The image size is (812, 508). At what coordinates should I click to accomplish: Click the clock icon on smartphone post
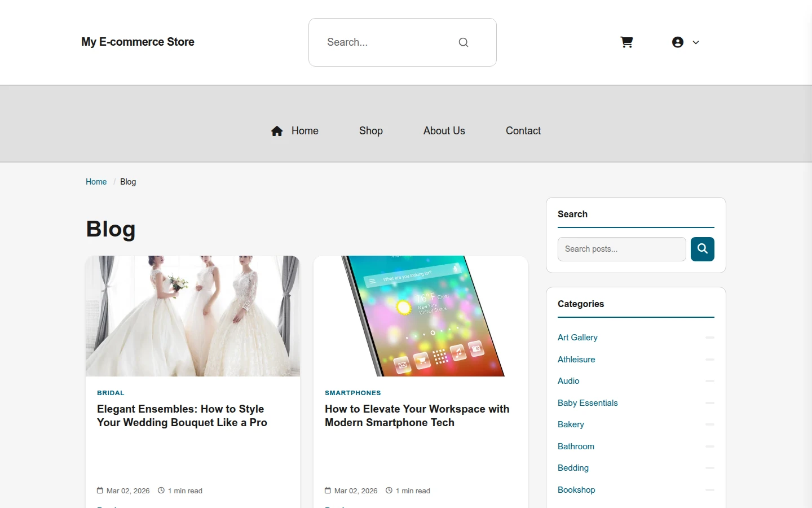point(389,491)
